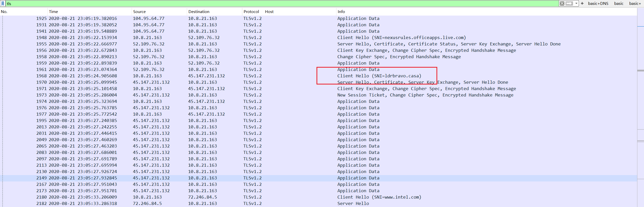Viewport: 644px width, 207px height.
Task: Expand the recent filters dropdown arrow
Action: pos(576,4)
